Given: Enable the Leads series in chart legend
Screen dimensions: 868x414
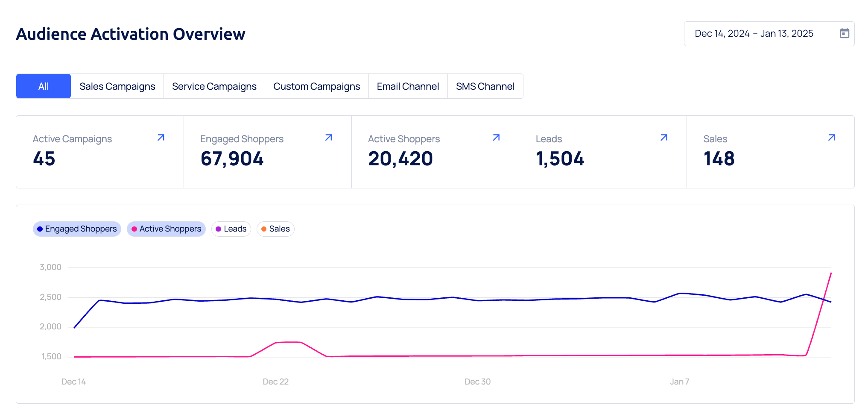Looking at the screenshot, I should 231,229.
